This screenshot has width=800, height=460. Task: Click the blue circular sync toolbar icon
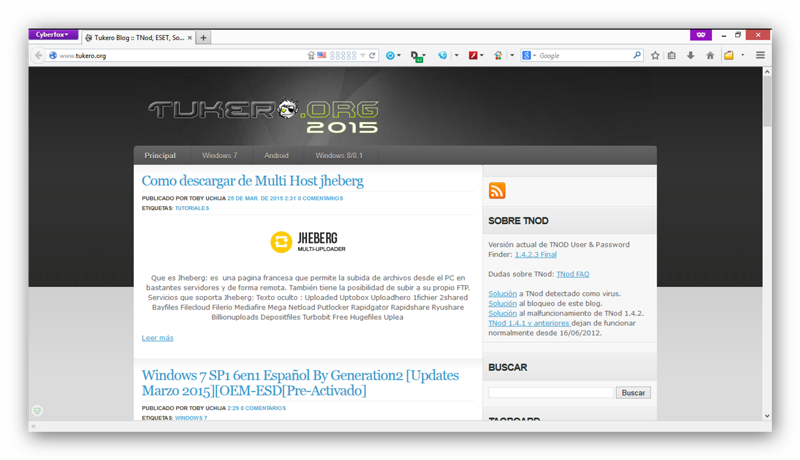point(390,56)
